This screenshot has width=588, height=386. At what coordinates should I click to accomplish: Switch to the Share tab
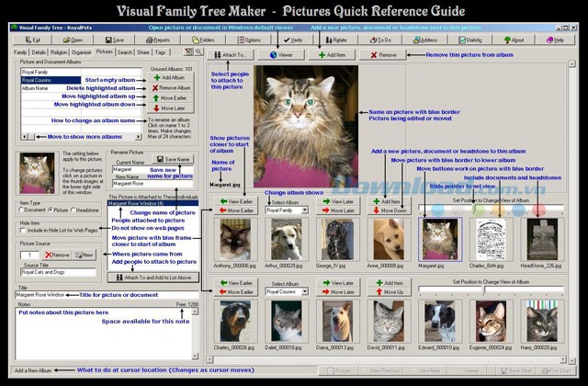(x=143, y=52)
